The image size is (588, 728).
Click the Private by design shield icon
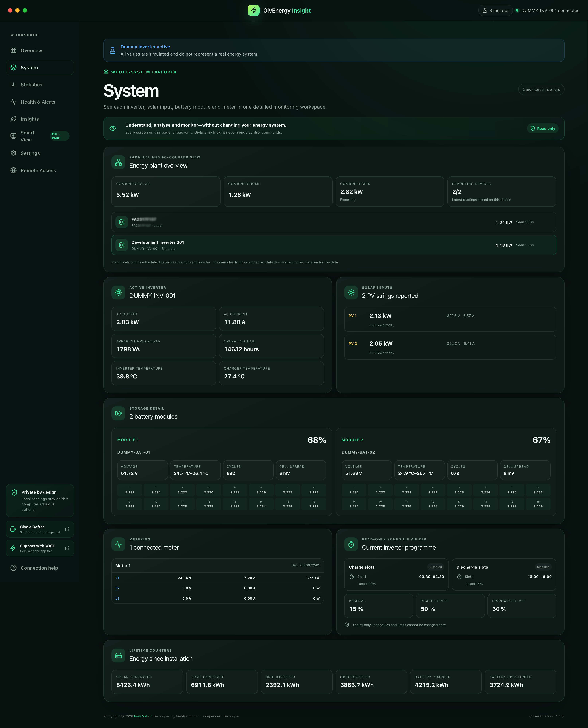(x=14, y=493)
